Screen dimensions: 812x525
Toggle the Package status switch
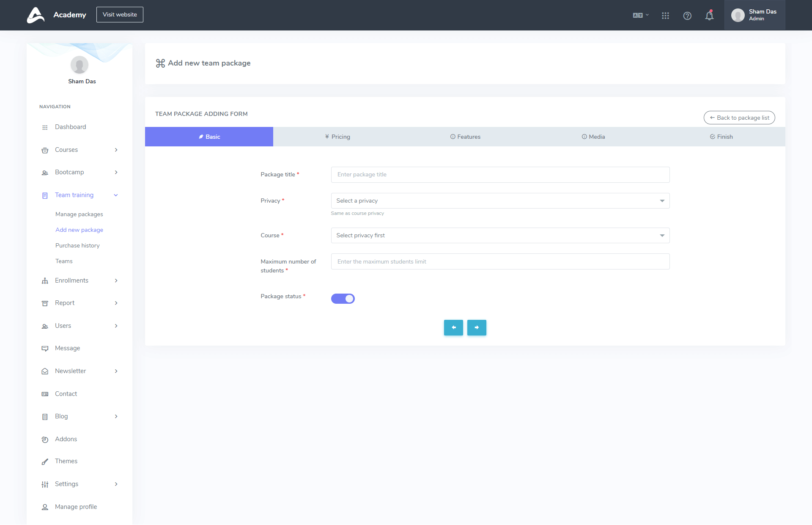343,299
